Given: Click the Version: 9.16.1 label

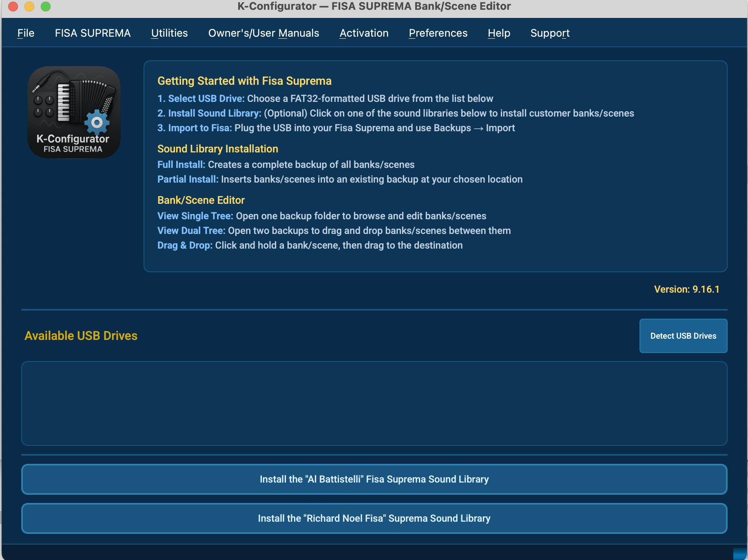Looking at the screenshot, I should coord(687,289).
